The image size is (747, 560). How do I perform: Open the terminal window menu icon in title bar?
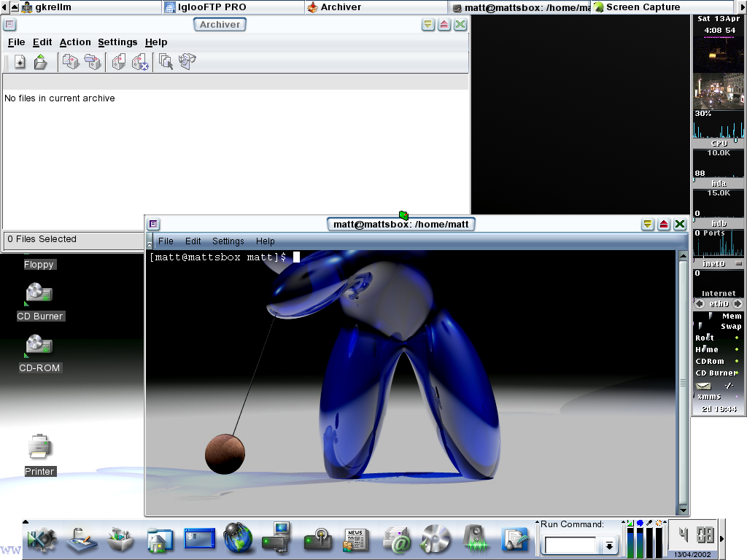tap(153, 224)
